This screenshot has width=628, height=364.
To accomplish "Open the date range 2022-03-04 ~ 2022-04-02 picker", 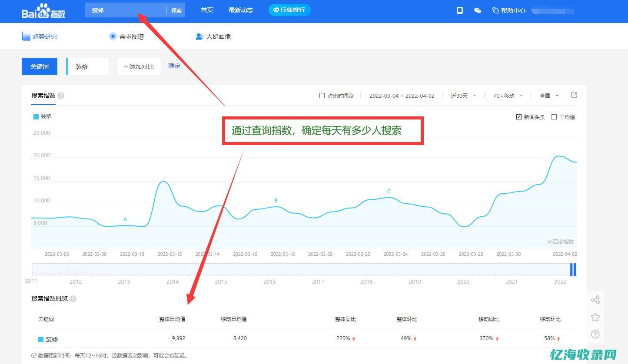I will [402, 96].
